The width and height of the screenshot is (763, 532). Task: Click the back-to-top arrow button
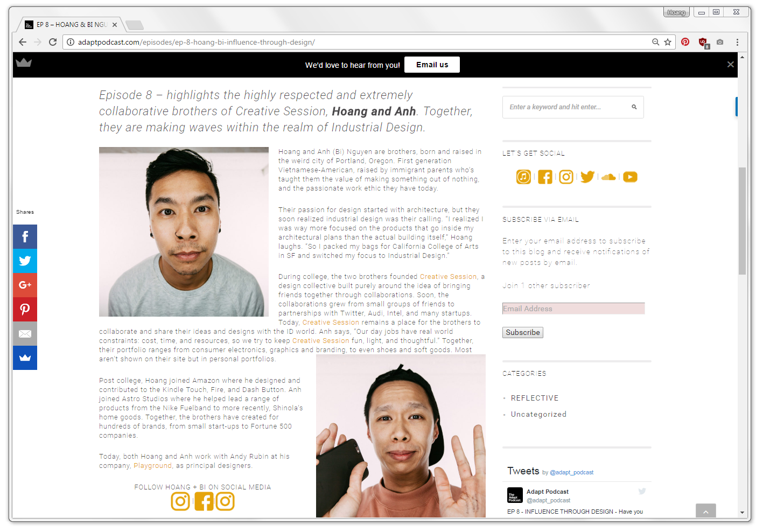click(x=705, y=511)
